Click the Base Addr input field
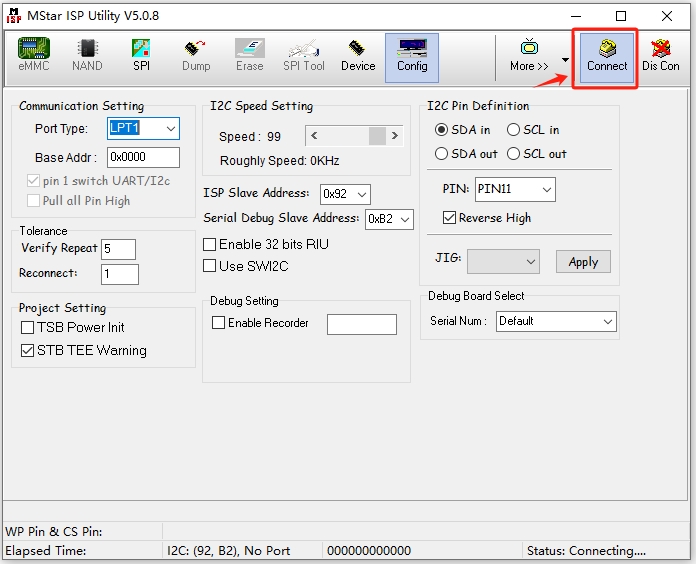Image resolution: width=696 pixels, height=564 pixels. (x=143, y=158)
